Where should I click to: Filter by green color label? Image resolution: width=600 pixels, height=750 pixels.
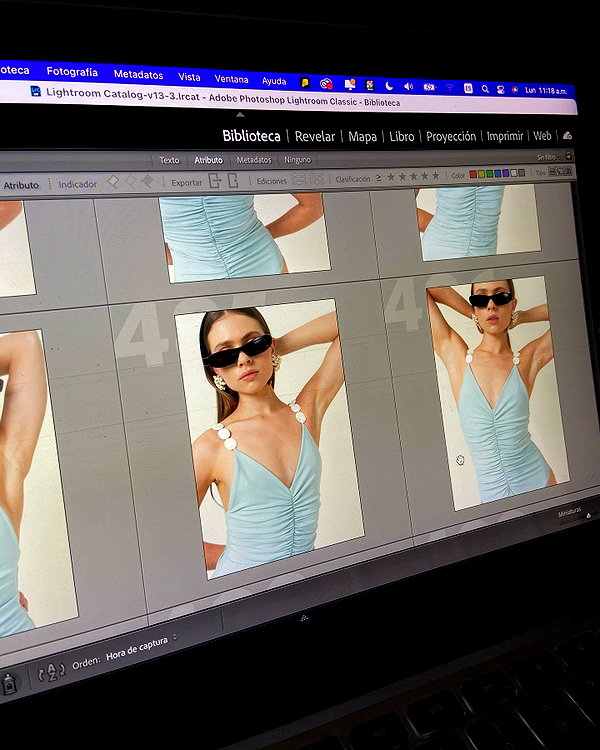tap(489, 174)
